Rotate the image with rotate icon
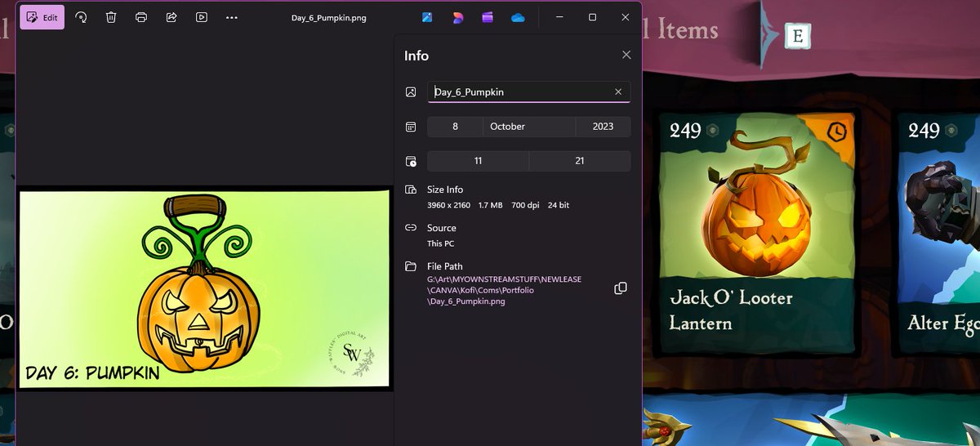The width and height of the screenshot is (980, 446). tap(81, 17)
